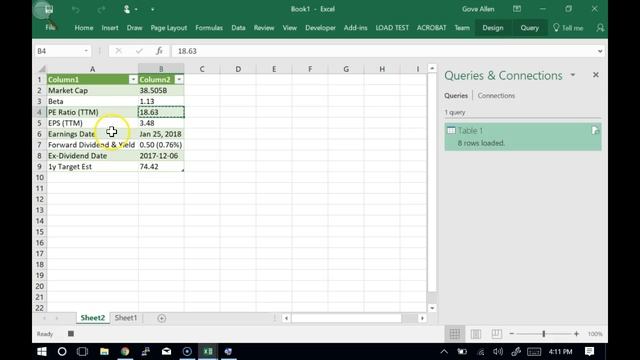This screenshot has height=360, width=640.
Task: Open the Query tools tab
Action: coord(529,28)
